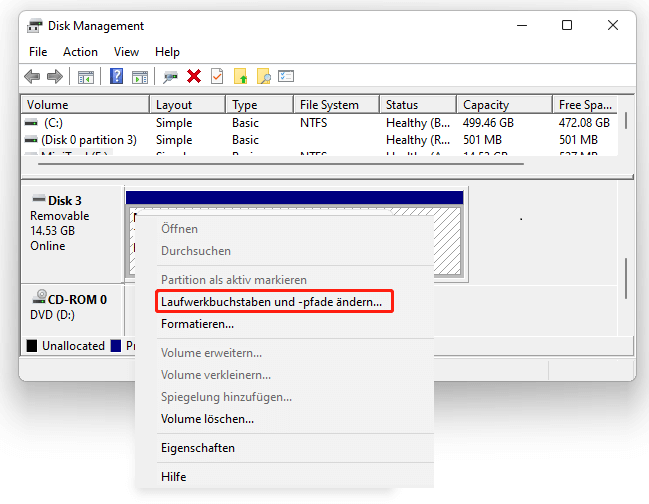Click the Unallocated legend label

(73, 346)
